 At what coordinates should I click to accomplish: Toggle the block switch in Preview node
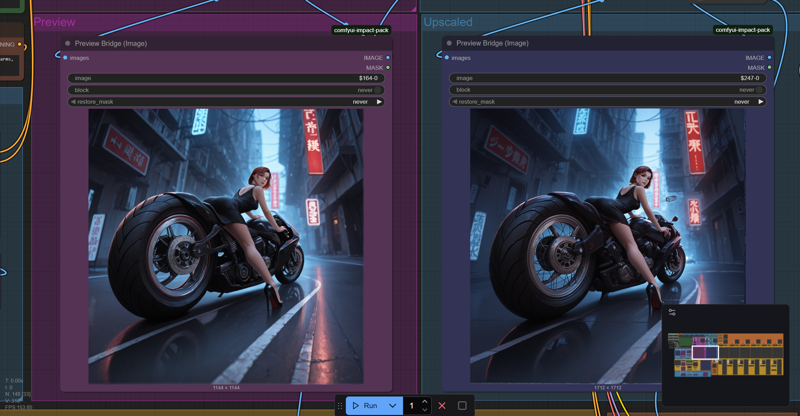click(x=378, y=90)
